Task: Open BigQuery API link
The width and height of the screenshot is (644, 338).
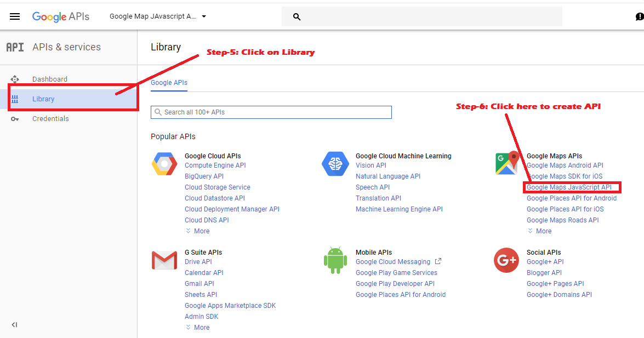Action: click(204, 176)
